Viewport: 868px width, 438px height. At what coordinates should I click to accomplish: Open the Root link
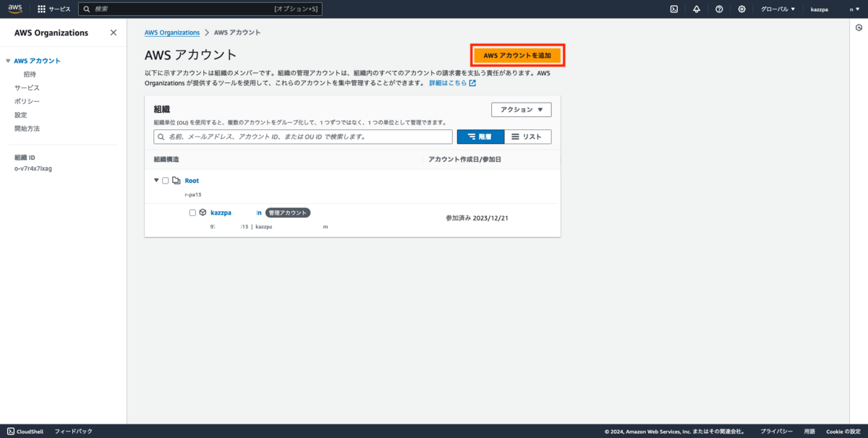point(192,181)
